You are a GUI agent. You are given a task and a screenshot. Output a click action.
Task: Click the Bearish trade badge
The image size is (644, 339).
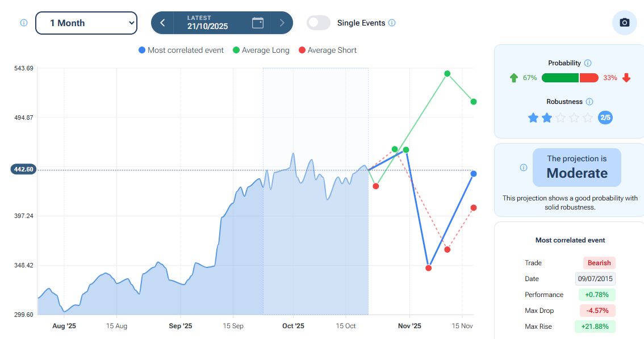click(599, 263)
